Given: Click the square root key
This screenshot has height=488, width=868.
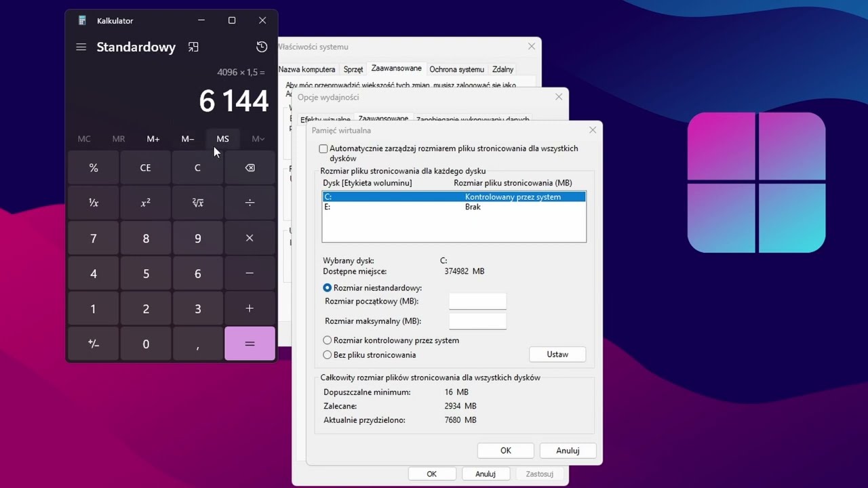Looking at the screenshot, I should click(197, 203).
